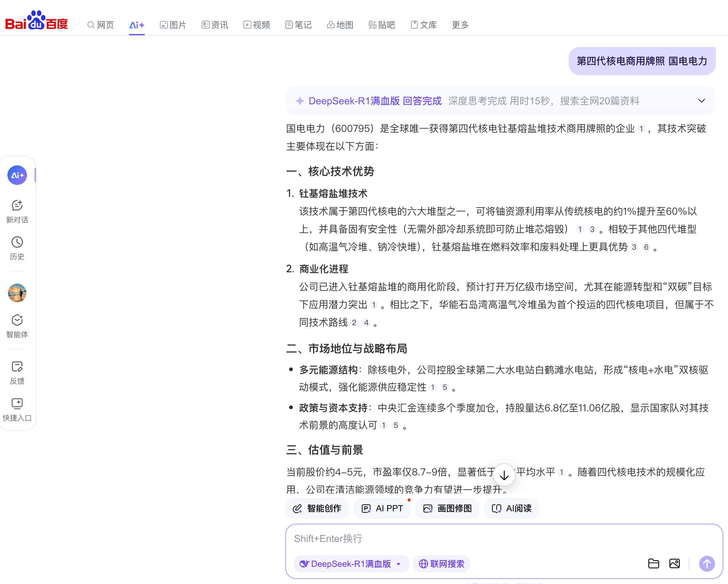Open the AI PPT tool

(x=382, y=509)
